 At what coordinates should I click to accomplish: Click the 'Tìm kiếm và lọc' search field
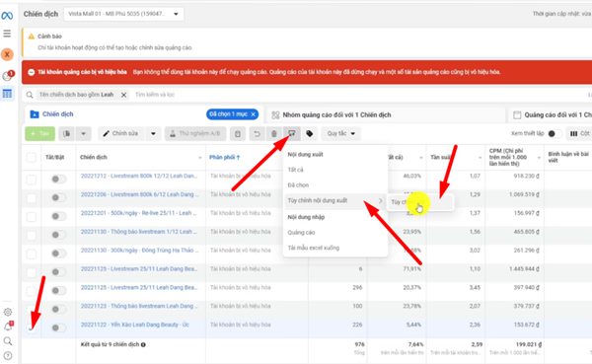coord(155,95)
